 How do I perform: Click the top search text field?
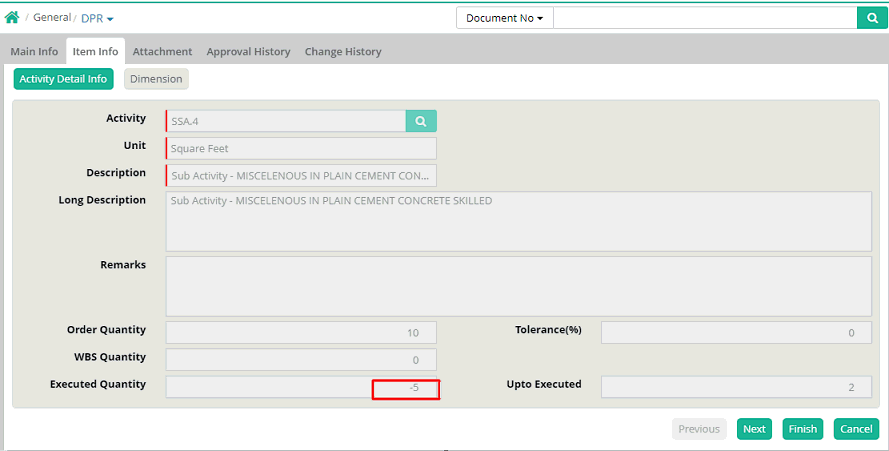click(x=704, y=18)
